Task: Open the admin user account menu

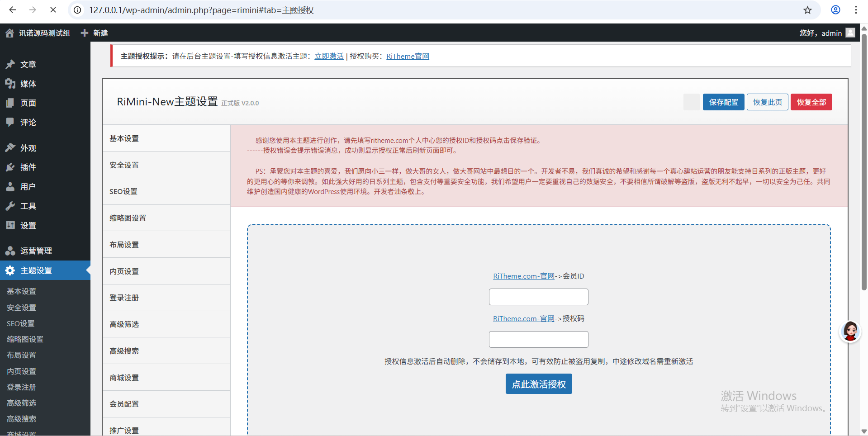Action: pyautogui.click(x=826, y=33)
